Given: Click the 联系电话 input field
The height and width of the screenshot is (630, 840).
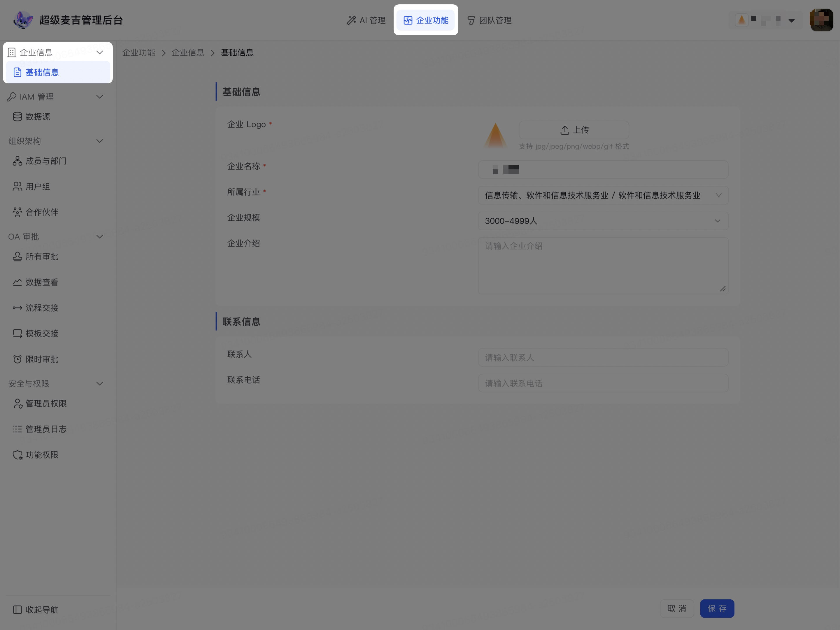Looking at the screenshot, I should [x=603, y=383].
